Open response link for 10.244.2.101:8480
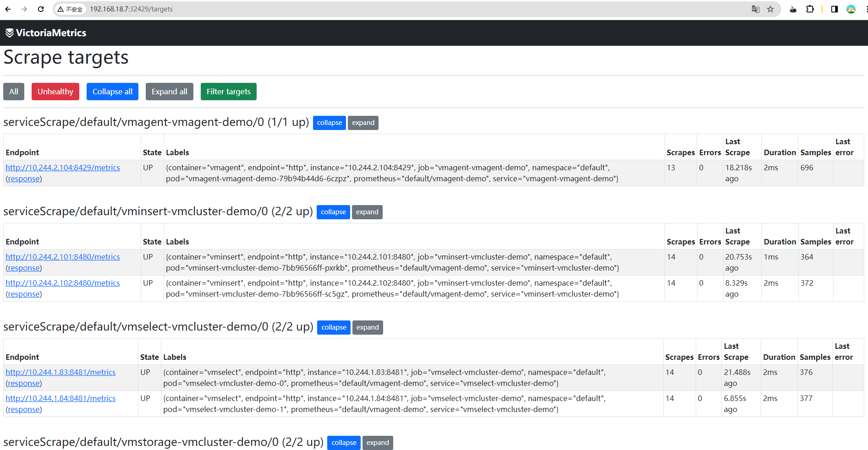The image size is (868, 450). click(x=24, y=268)
